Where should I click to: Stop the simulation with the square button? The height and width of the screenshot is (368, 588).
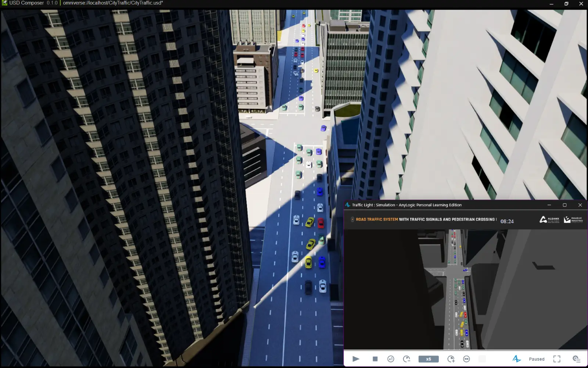375,359
